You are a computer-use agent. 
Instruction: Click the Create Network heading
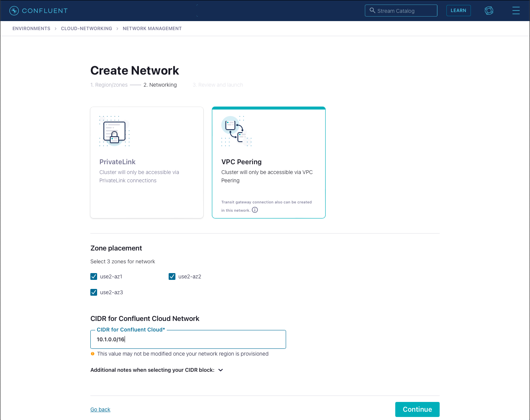point(135,70)
